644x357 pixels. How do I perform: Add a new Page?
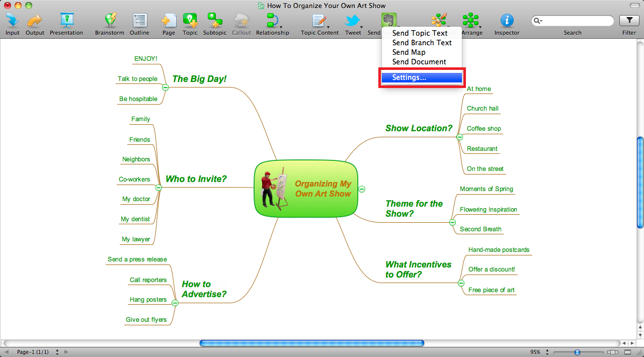coord(169,21)
